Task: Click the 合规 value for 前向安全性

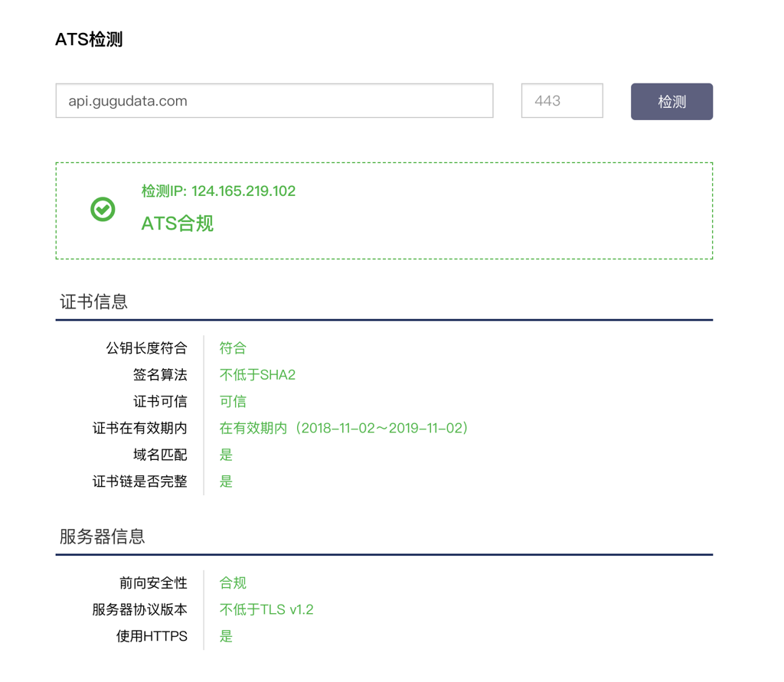Action: [232, 583]
